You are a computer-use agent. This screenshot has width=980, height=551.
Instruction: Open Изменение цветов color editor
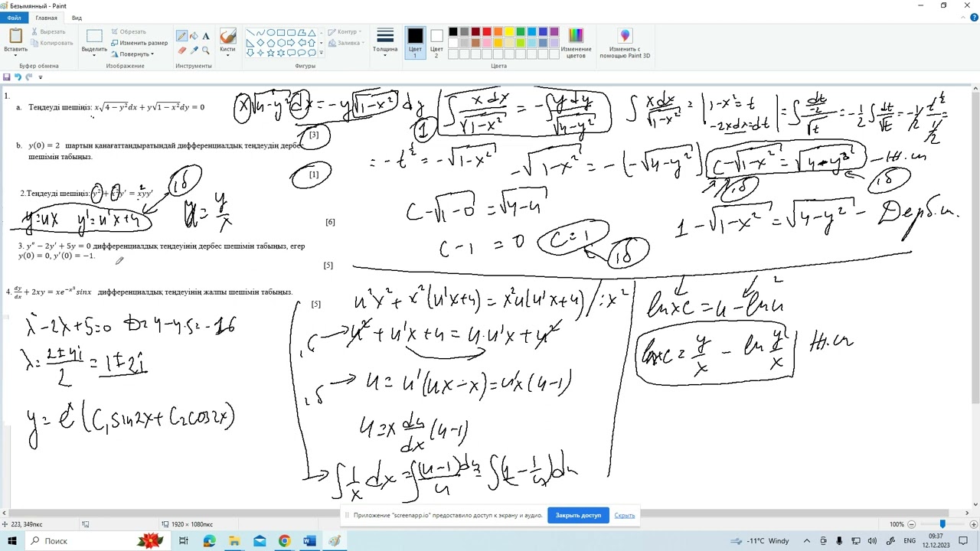pos(576,43)
